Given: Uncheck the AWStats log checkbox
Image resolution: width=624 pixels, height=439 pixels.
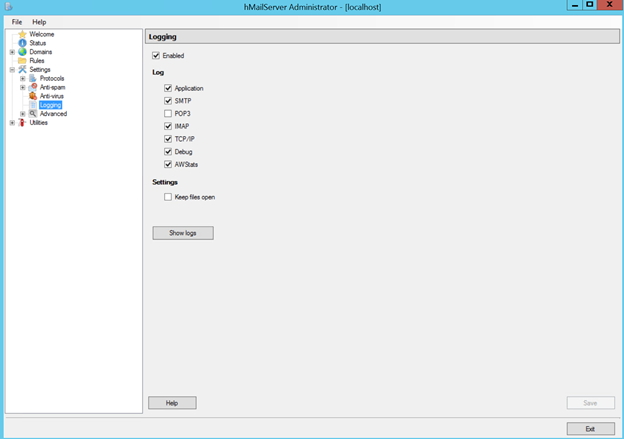Looking at the screenshot, I should click(168, 164).
